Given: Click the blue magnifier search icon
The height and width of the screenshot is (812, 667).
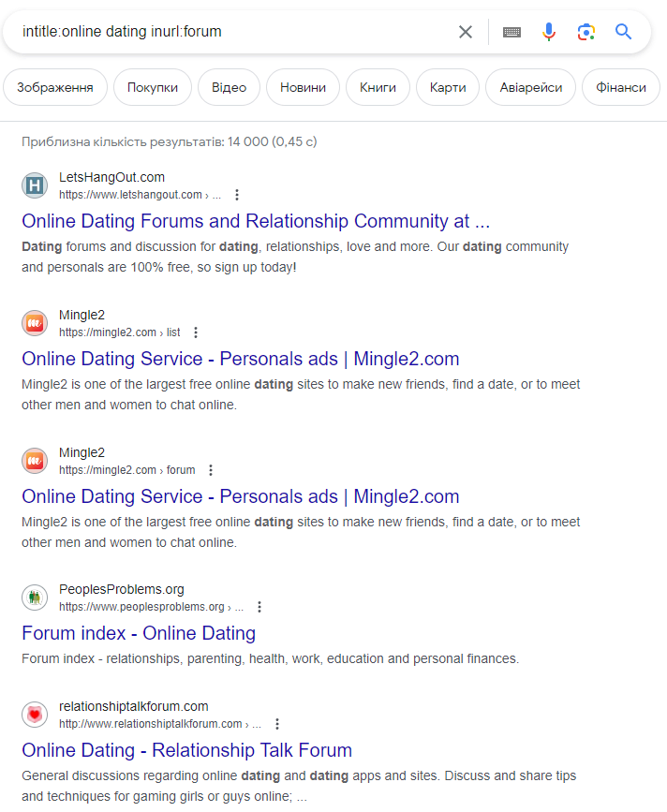Looking at the screenshot, I should click(x=623, y=32).
